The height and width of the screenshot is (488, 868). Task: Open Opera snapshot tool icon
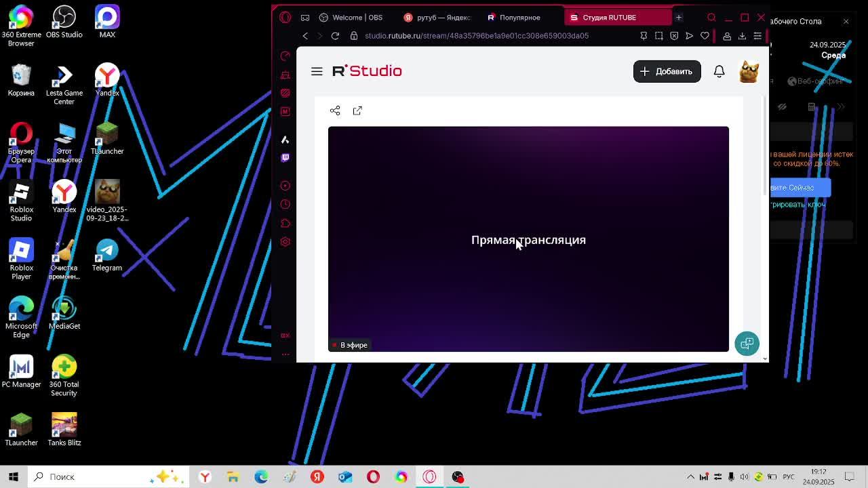tap(658, 36)
